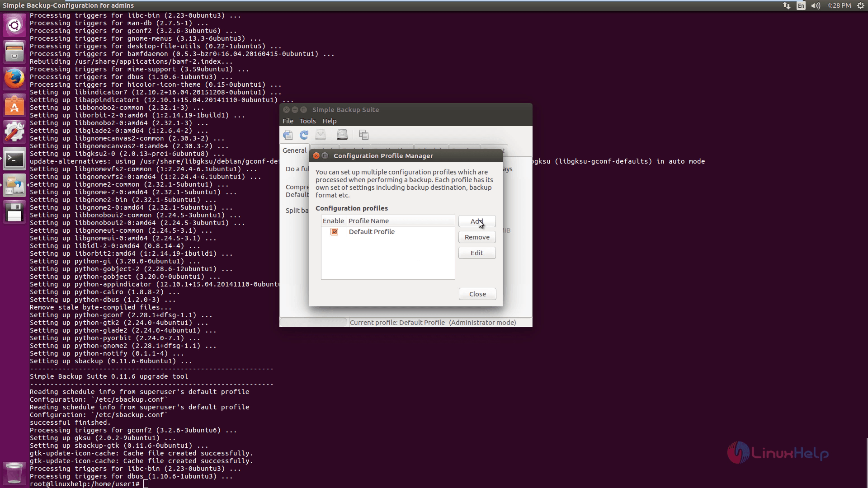The height and width of the screenshot is (488, 868).
Task: Open the Trash in the launcher
Action: (14, 473)
